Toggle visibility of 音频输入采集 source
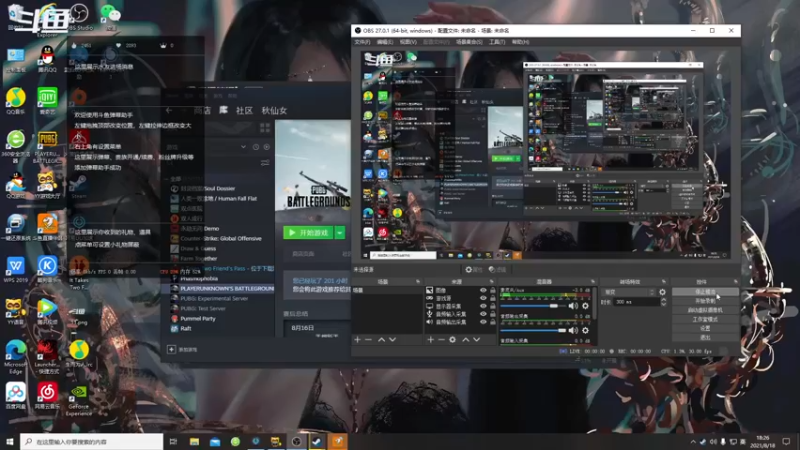 pos(483,314)
